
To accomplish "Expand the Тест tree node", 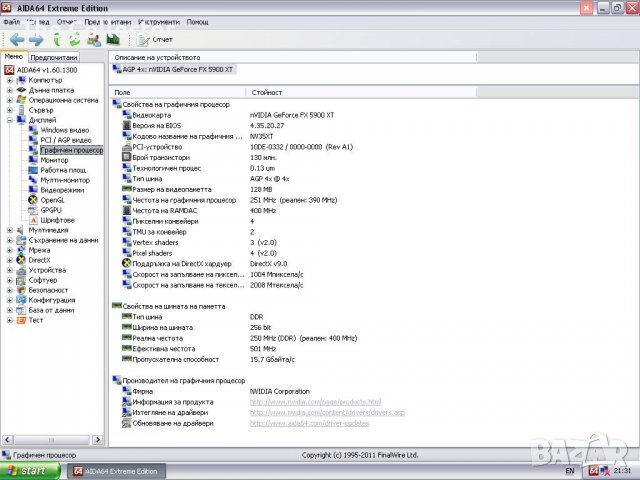I will 9,320.
